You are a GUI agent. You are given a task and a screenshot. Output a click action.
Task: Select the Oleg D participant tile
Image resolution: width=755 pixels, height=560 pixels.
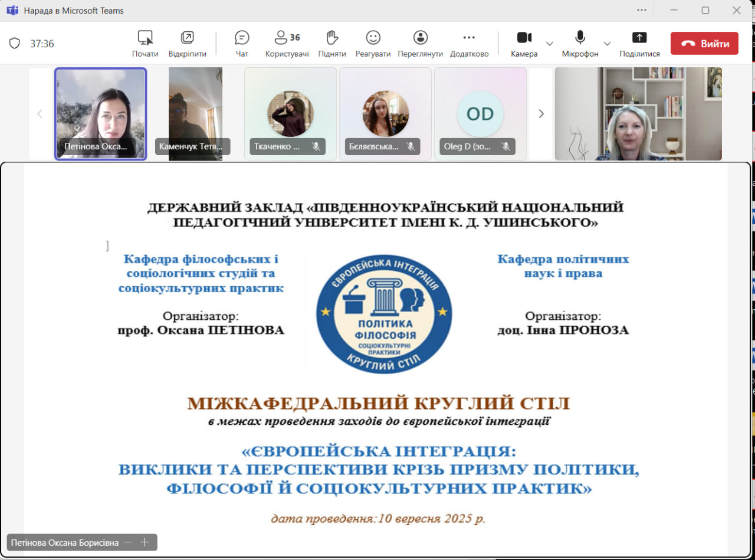pyautogui.click(x=480, y=114)
